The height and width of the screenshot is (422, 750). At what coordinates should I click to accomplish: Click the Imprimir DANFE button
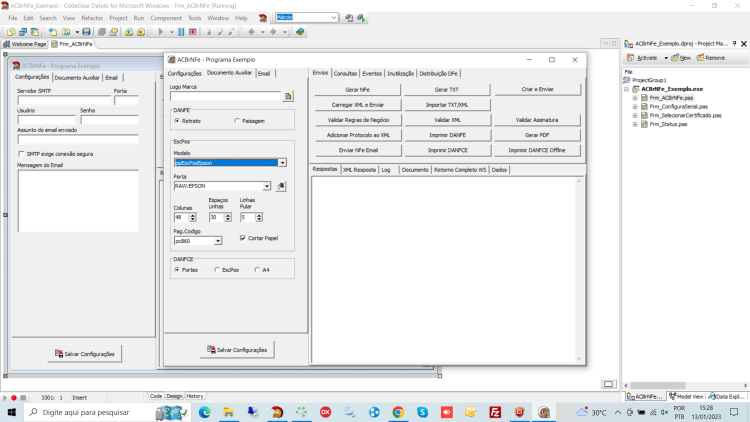(447, 135)
